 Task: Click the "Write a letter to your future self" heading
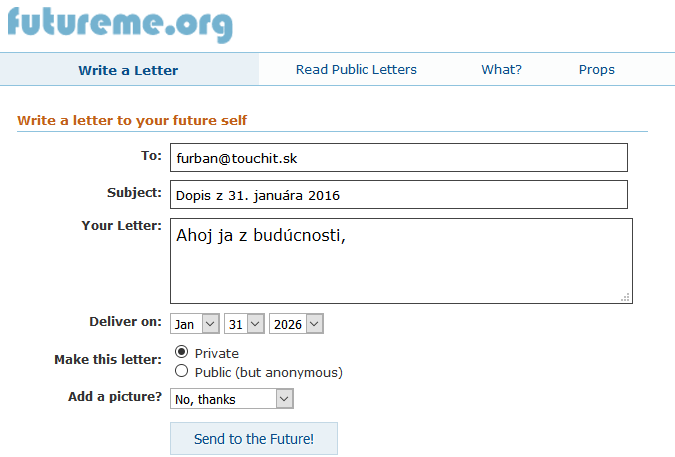point(132,121)
